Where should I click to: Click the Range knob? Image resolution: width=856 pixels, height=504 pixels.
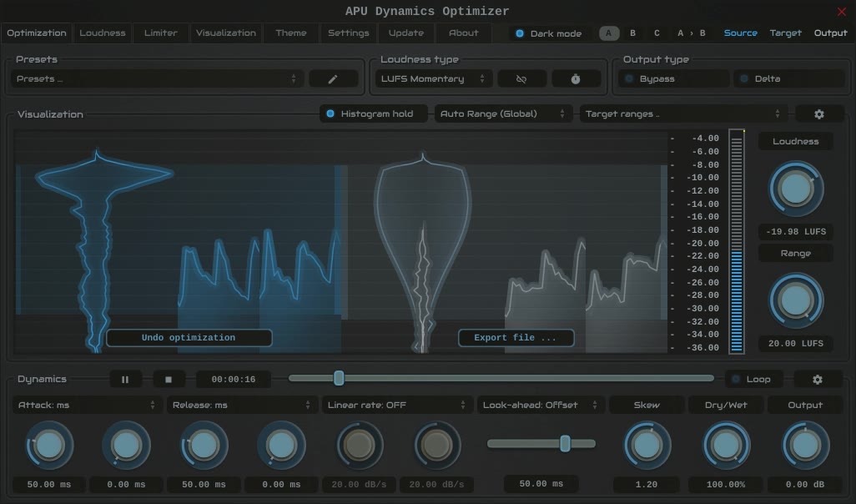pyautogui.click(x=795, y=301)
